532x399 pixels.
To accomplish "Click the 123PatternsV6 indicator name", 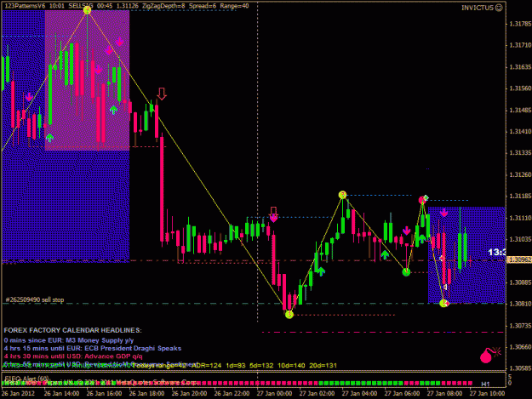I will tap(25, 6).
